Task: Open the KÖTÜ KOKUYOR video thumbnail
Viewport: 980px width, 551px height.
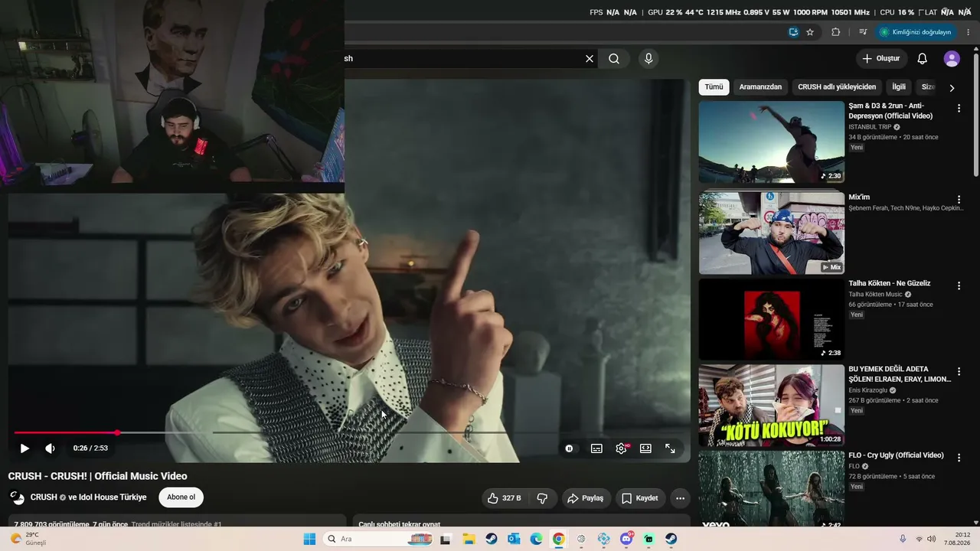Action: (x=771, y=406)
